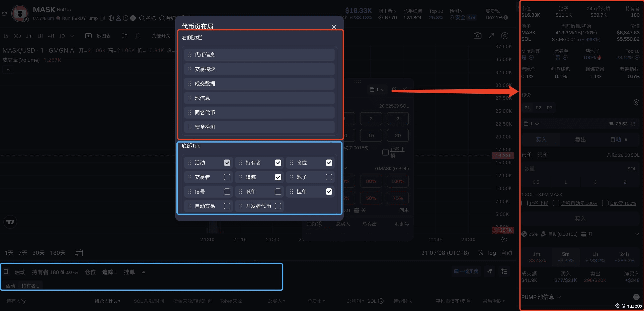
Task: Close the 代币页布局 dialog
Action: (334, 27)
